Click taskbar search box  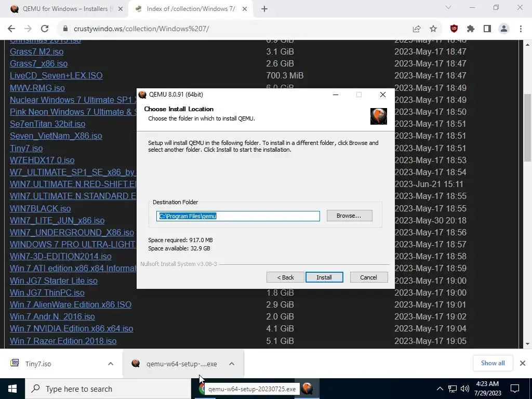point(108,389)
